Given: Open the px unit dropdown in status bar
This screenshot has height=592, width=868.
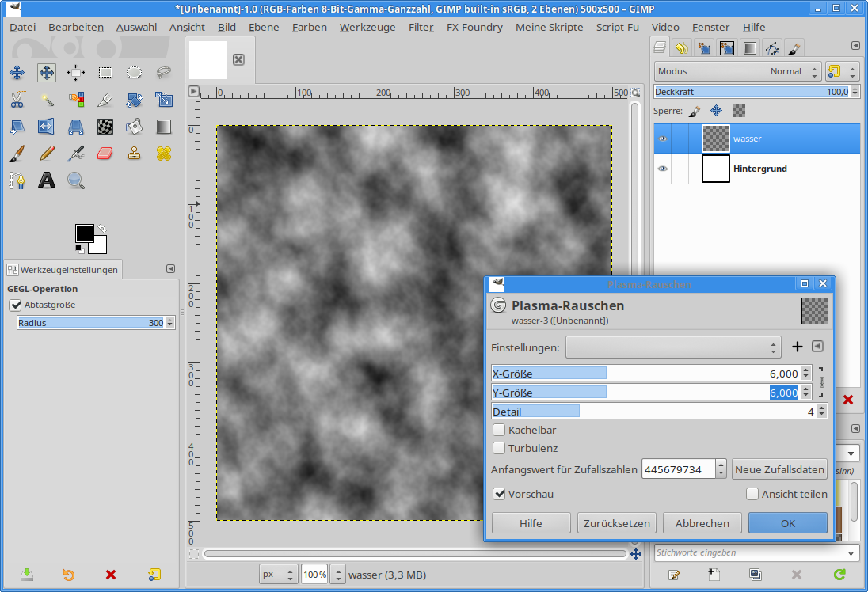Looking at the screenshot, I should pos(279,574).
